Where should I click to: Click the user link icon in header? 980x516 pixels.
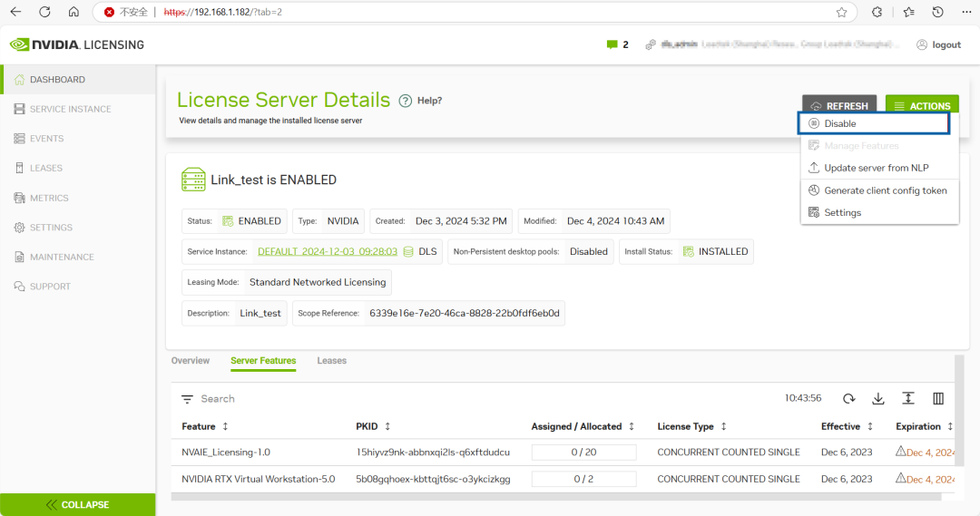click(x=651, y=44)
